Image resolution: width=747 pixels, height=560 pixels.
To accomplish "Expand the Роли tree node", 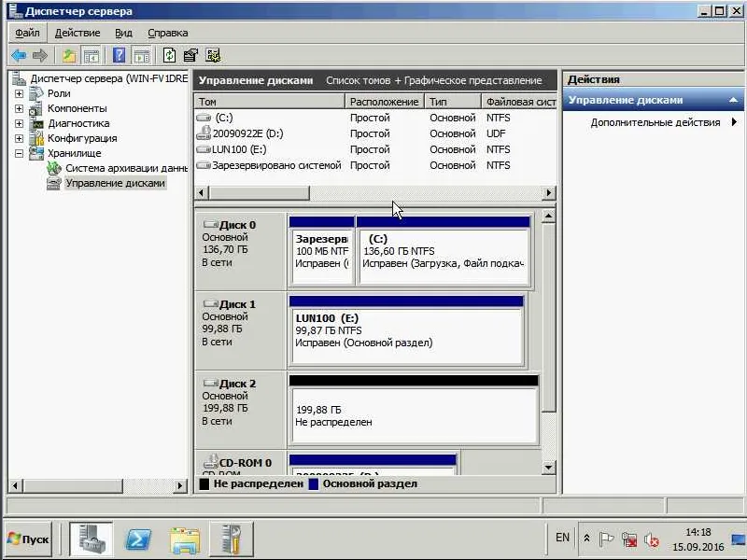I will pyautogui.click(x=19, y=94).
